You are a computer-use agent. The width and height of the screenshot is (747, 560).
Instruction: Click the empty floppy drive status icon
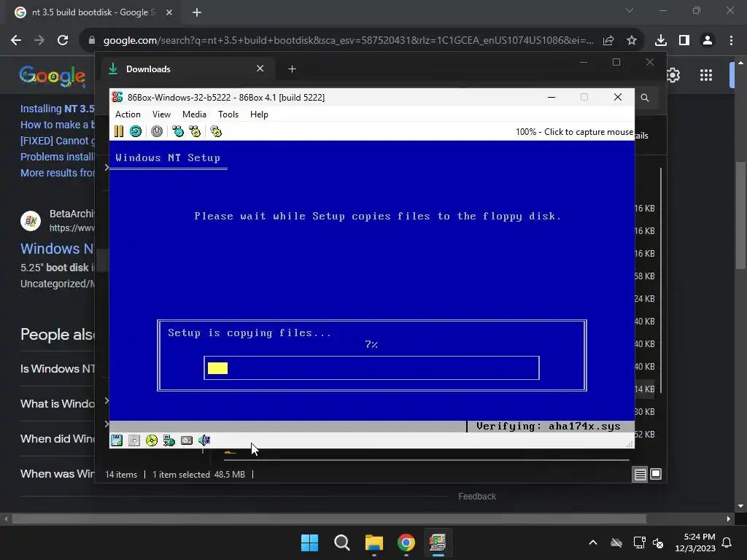134,440
